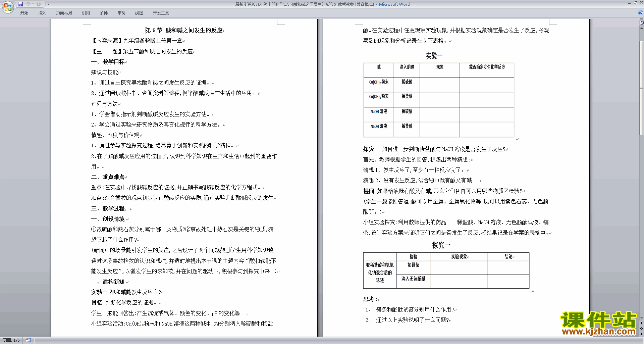This screenshot has height=344, width=644.
Task: Restore down the Word window
Action: click(635, 3)
